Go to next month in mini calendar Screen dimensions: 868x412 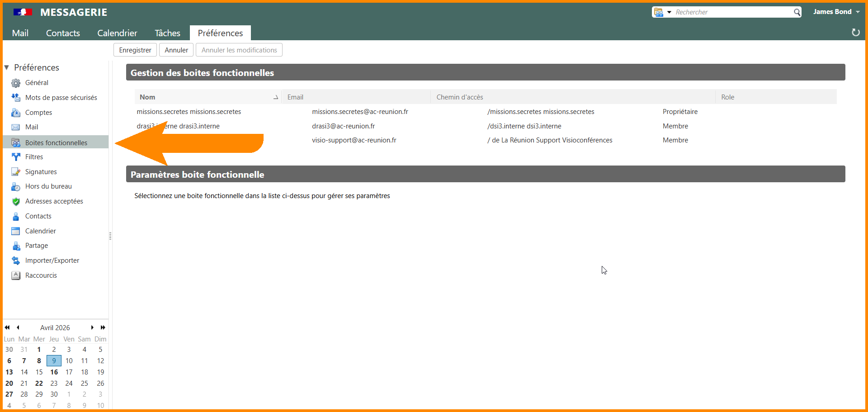[92, 327]
